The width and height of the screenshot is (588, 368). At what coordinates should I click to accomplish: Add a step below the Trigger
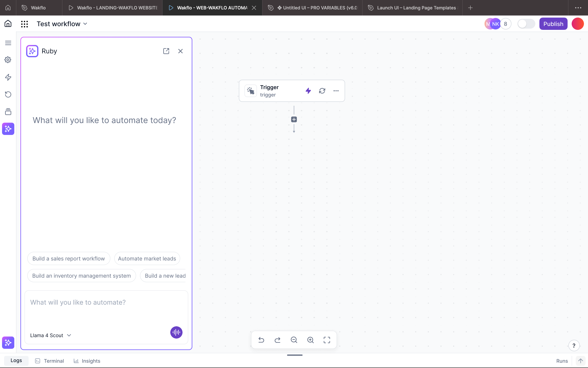(x=294, y=120)
